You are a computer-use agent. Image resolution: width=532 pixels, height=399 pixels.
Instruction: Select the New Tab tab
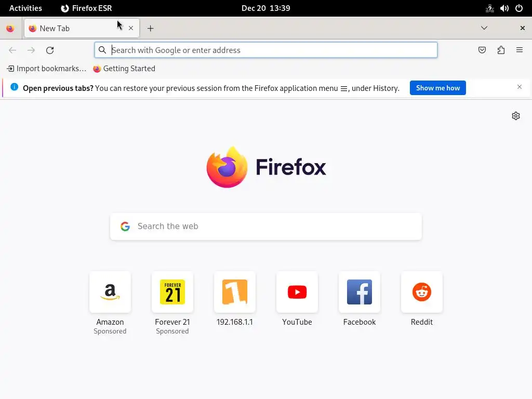(82, 29)
